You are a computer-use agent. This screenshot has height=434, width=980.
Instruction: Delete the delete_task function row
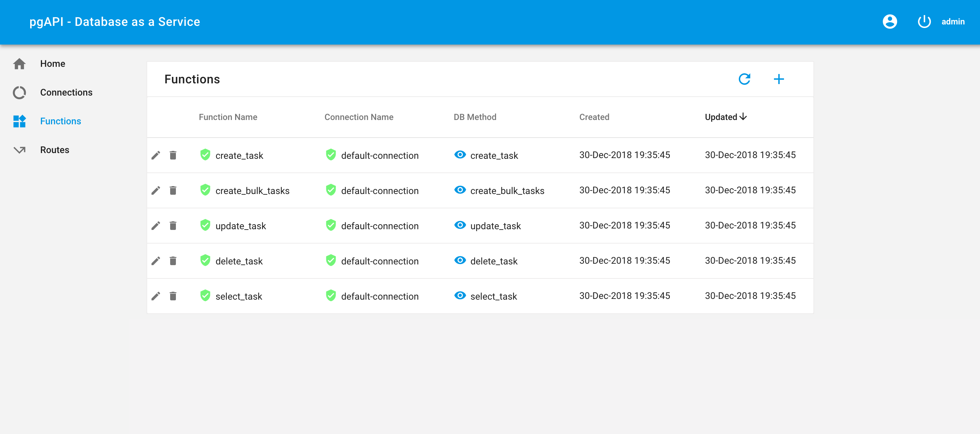pyautogui.click(x=173, y=261)
